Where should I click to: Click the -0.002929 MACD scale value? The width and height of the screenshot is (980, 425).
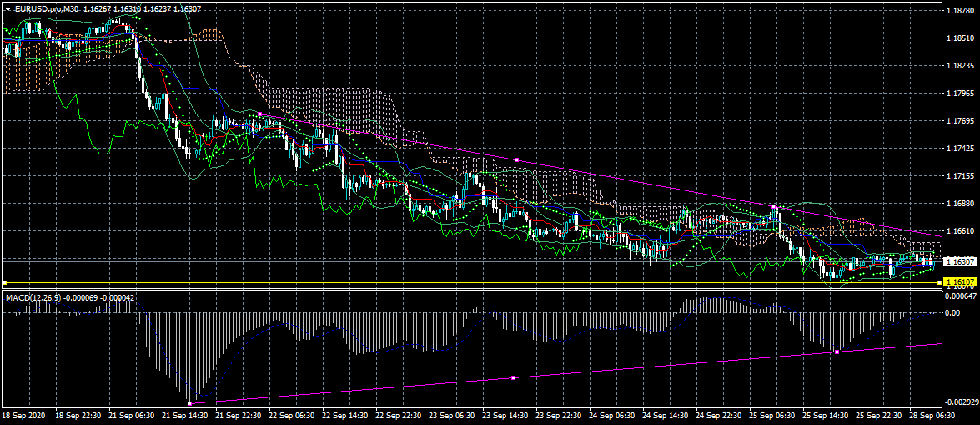pos(961,403)
